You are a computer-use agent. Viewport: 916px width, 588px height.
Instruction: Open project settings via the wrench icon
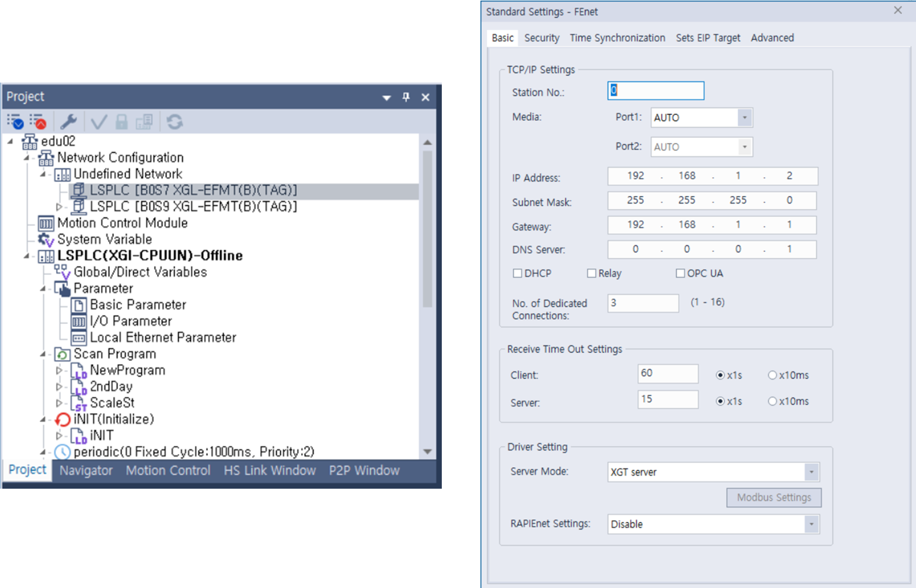[x=68, y=121]
